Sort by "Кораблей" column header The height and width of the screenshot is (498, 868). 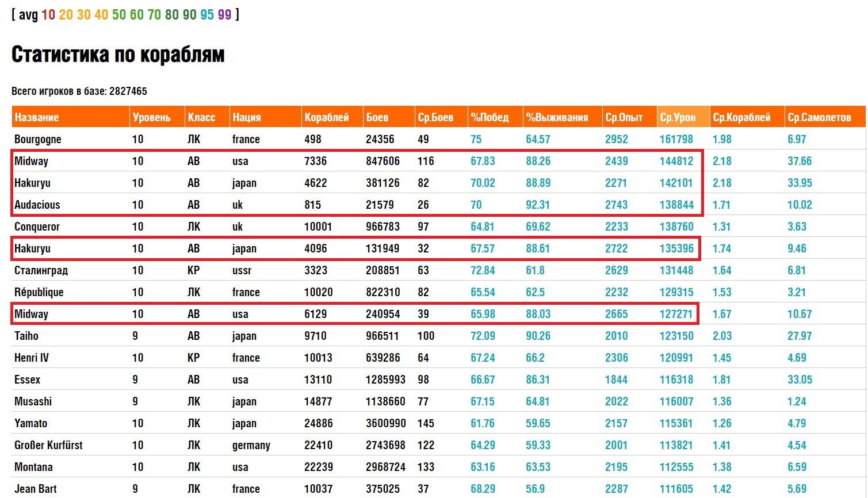(x=327, y=117)
